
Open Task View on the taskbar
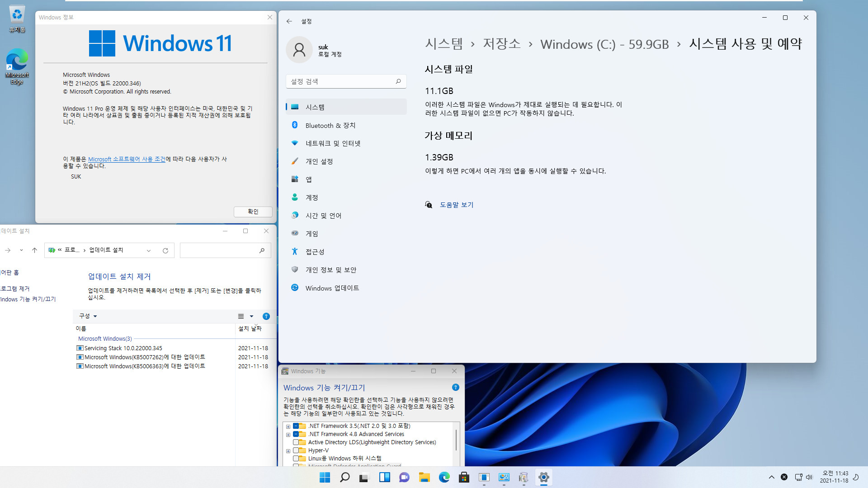coord(364,477)
